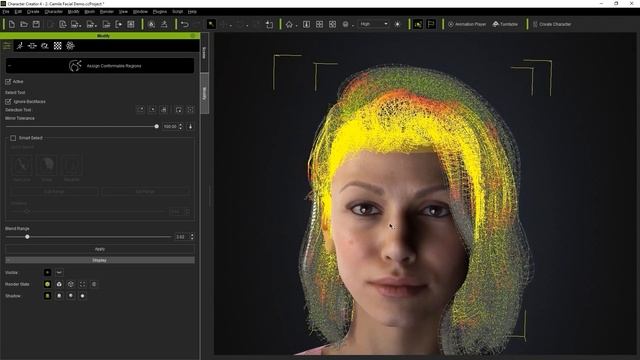
Task: Open the Script menu
Action: [178, 12]
